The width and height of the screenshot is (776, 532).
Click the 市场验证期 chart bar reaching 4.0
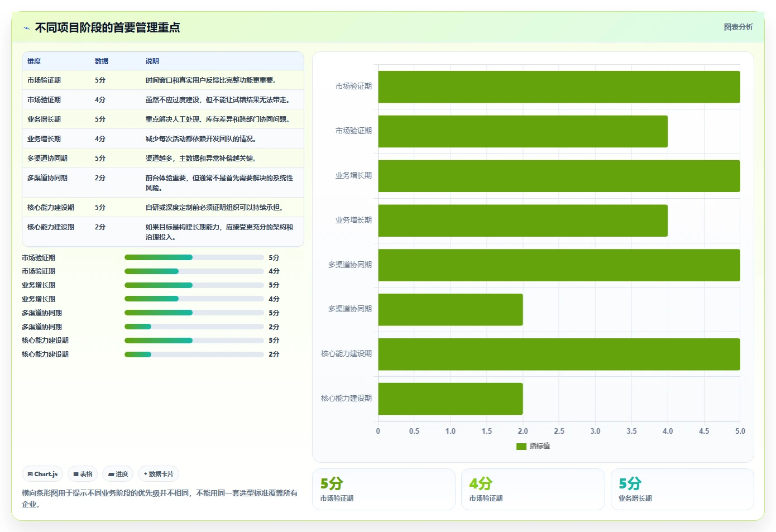(523, 131)
